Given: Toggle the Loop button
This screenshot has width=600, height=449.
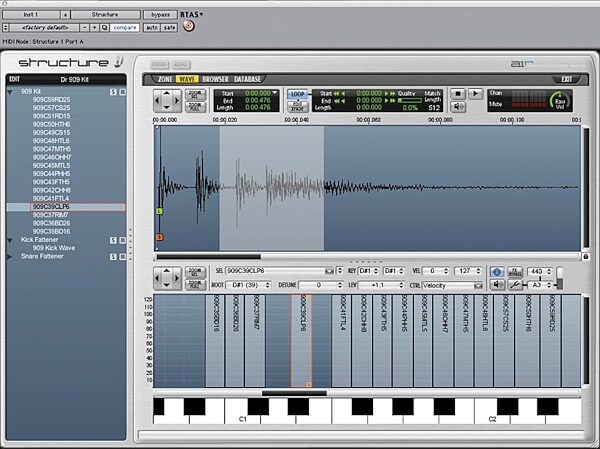Looking at the screenshot, I should [x=297, y=94].
